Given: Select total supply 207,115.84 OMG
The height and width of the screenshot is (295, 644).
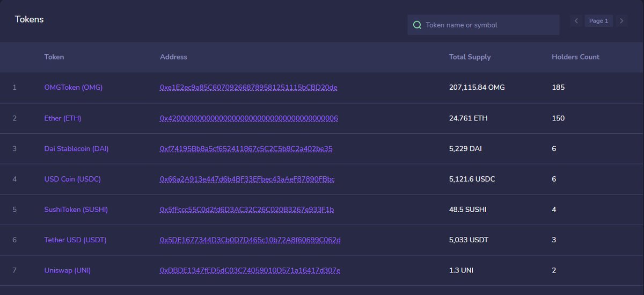Looking at the screenshot, I should pyautogui.click(x=477, y=87).
